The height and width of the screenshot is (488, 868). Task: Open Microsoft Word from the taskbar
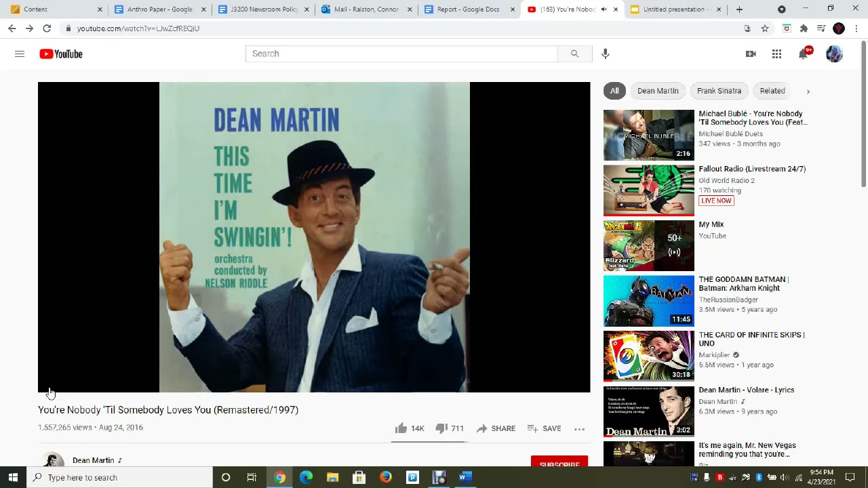[465, 477]
